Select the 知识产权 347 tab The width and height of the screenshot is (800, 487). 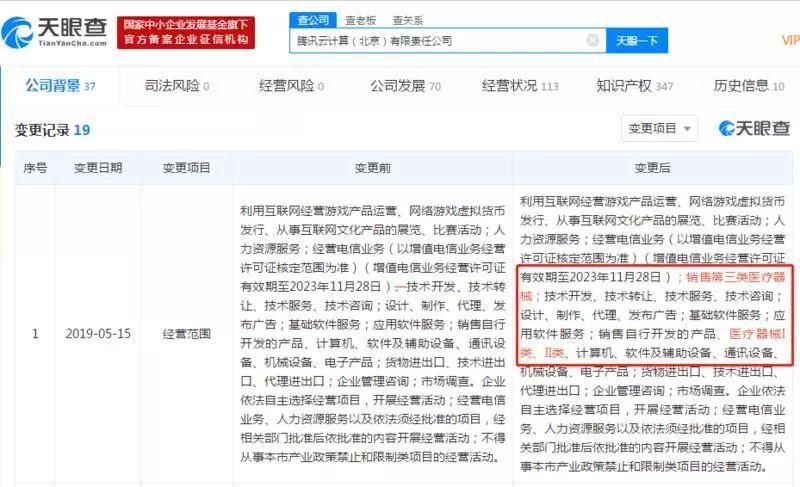tap(635, 86)
